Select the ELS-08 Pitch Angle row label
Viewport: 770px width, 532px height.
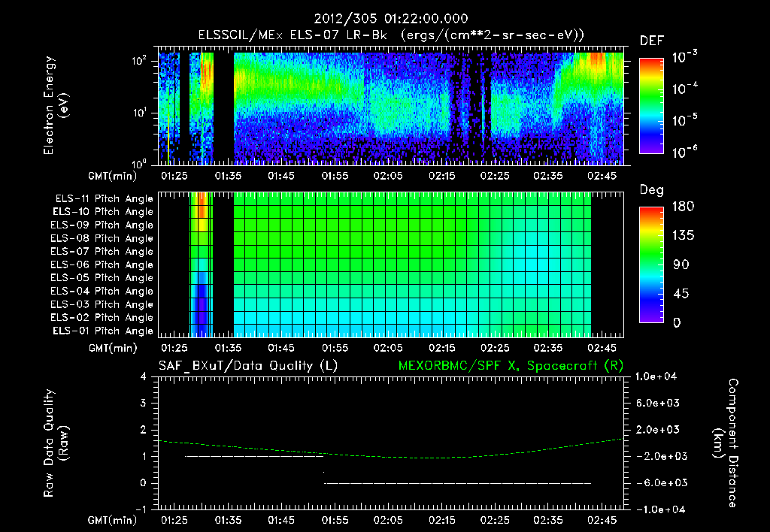(x=102, y=238)
